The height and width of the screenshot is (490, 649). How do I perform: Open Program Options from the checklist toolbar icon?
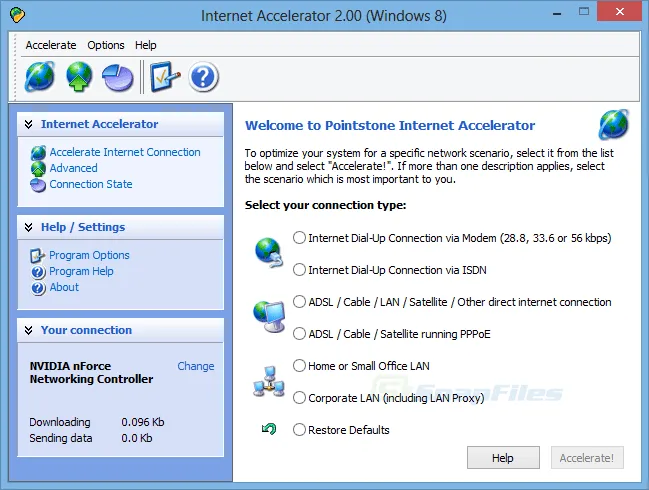coord(165,77)
